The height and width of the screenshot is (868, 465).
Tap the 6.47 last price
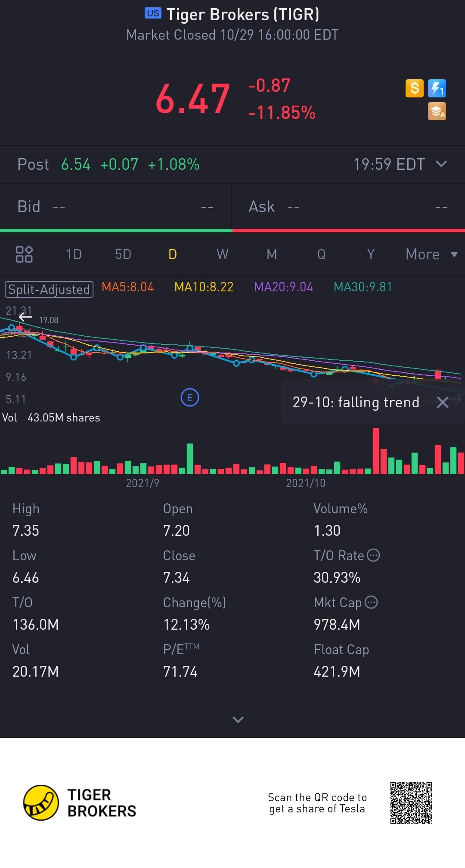(192, 100)
